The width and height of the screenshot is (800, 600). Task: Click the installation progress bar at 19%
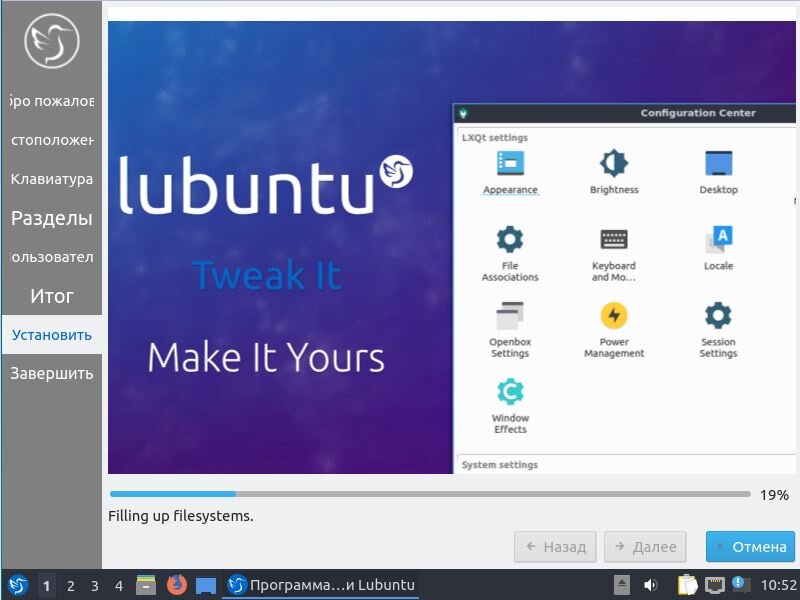pos(430,493)
